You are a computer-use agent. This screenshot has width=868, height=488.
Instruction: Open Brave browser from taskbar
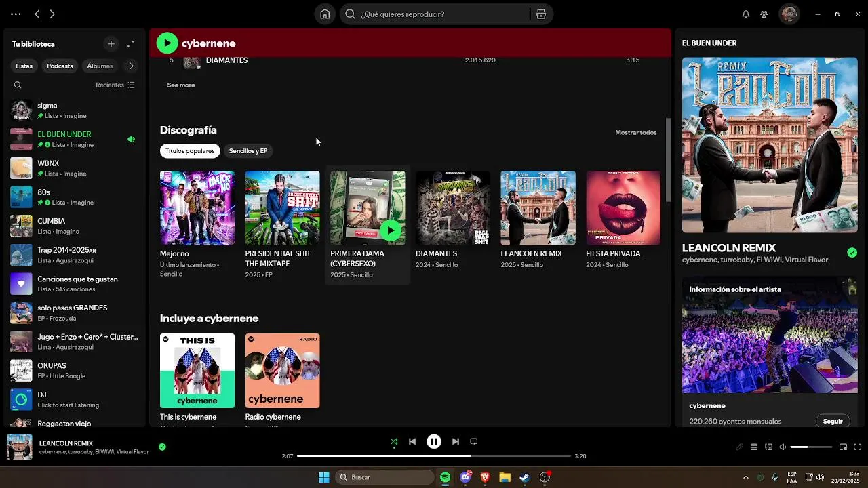485,477
